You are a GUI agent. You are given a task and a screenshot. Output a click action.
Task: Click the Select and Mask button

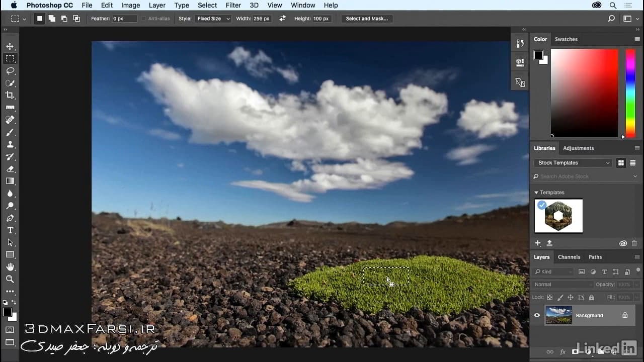point(367,19)
